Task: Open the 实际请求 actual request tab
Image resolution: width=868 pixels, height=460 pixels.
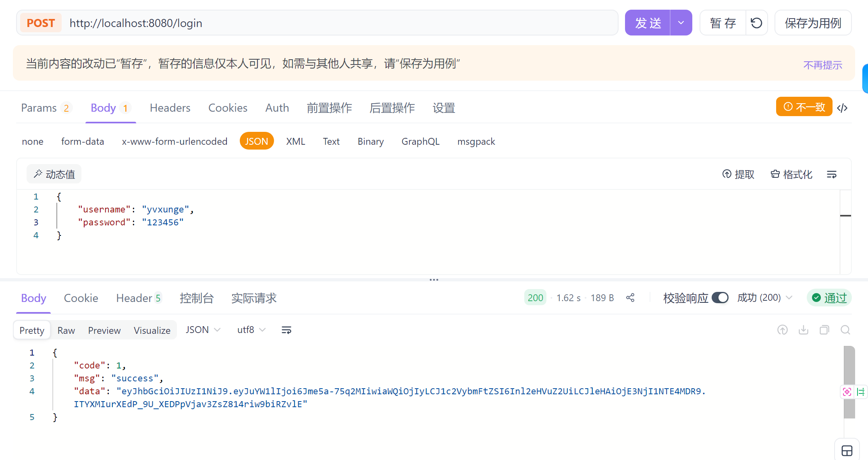Action: tap(254, 298)
